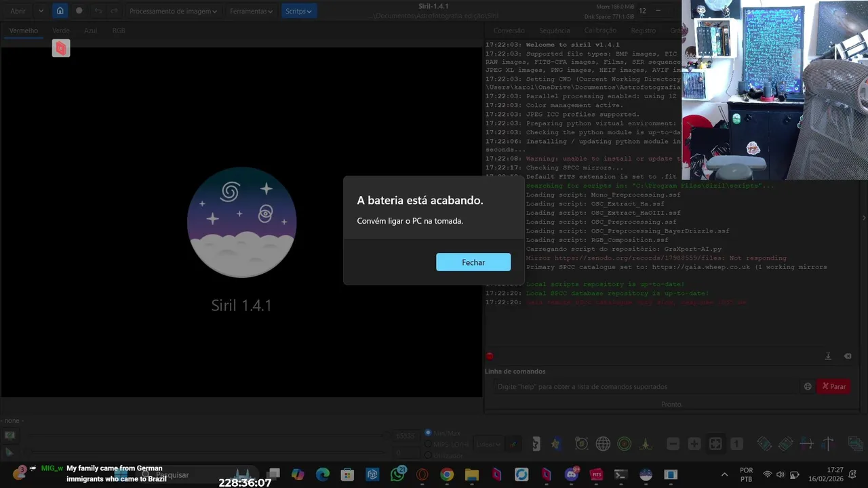The width and height of the screenshot is (868, 488).
Task: Click the Abrir button in Siril
Action: (18, 11)
